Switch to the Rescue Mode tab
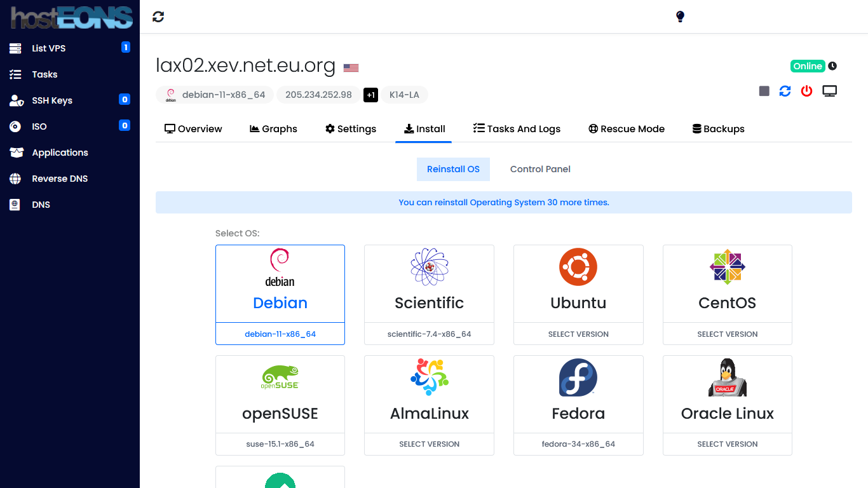The width and height of the screenshot is (868, 488). (x=626, y=129)
